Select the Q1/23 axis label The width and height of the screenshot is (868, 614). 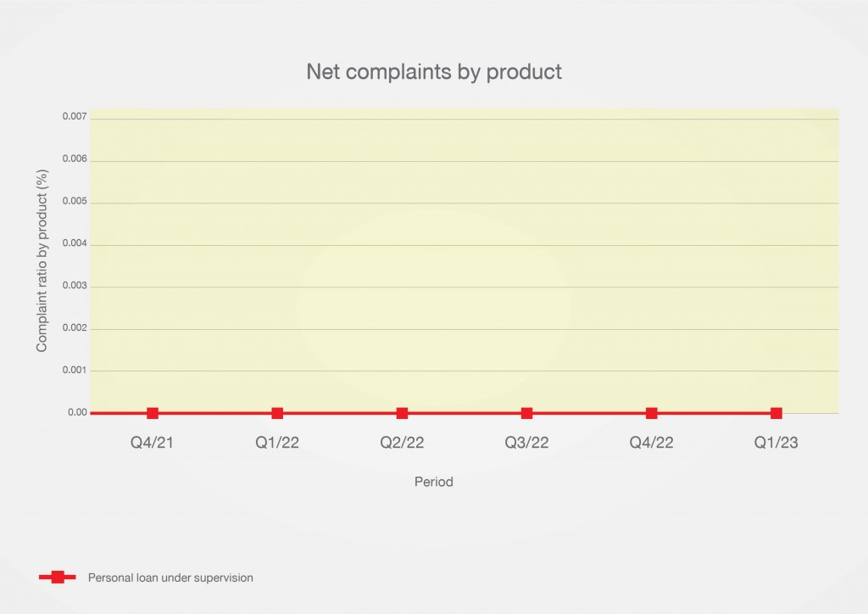[x=776, y=444]
